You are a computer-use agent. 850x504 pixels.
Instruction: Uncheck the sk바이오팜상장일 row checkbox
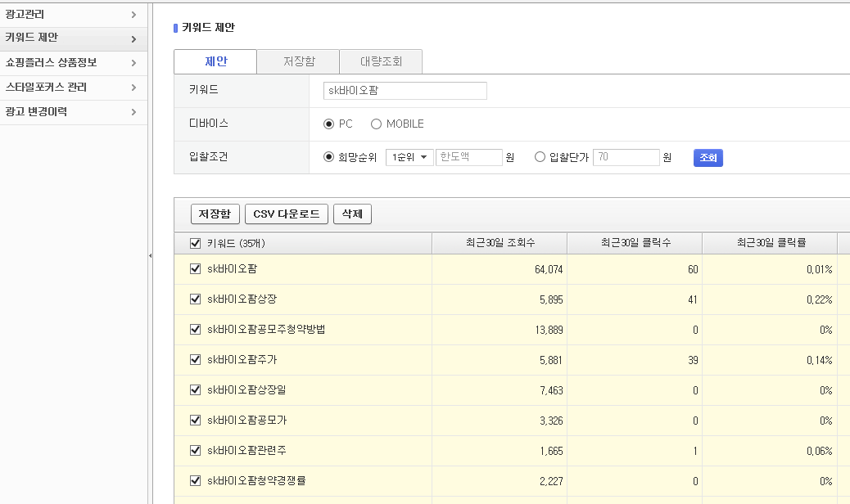[x=196, y=390]
